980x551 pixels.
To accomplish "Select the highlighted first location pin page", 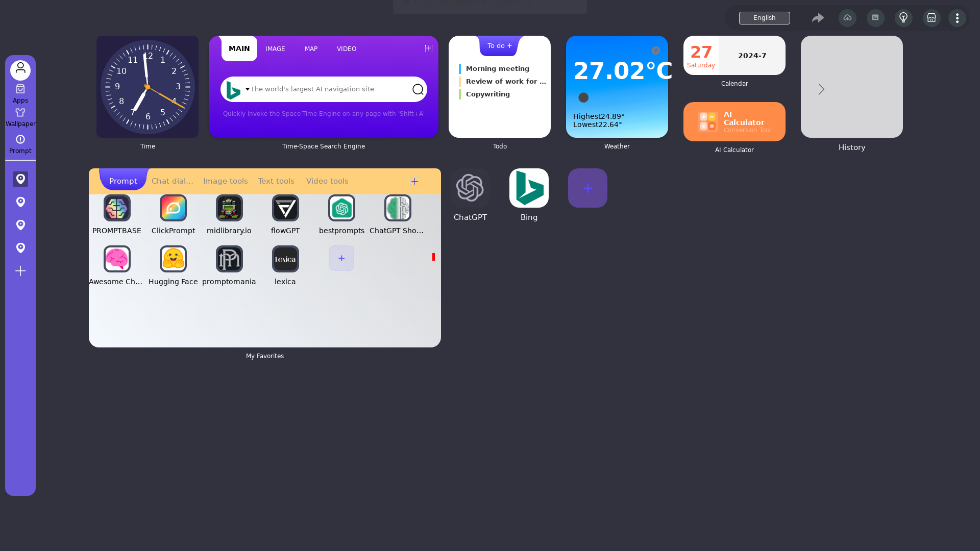I will coord(20,179).
